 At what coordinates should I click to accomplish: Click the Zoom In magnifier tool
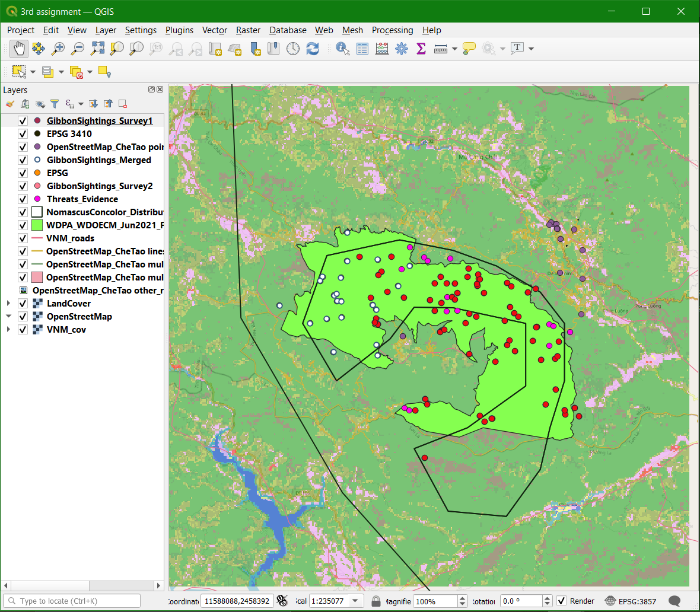coord(58,49)
